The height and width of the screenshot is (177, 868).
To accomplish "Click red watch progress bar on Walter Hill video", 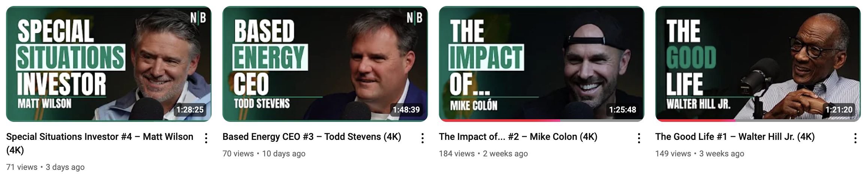I will [x=696, y=120].
